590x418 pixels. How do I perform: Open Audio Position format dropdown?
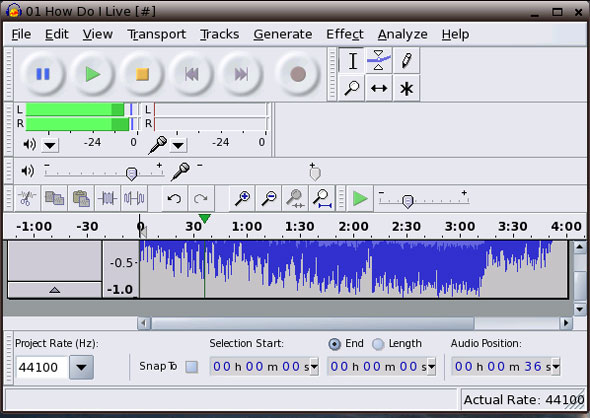click(555, 366)
